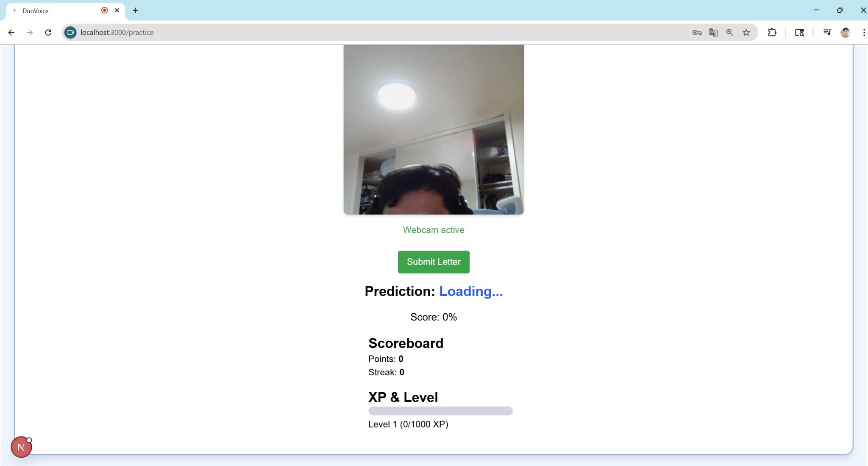
Task: Open the media controls icon
Action: (x=827, y=32)
